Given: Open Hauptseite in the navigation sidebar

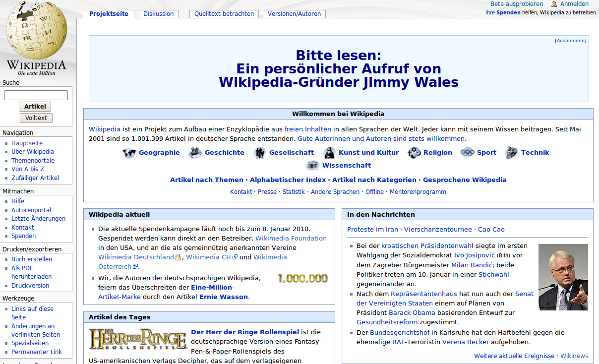Looking at the screenshot, I should [27, 143].
